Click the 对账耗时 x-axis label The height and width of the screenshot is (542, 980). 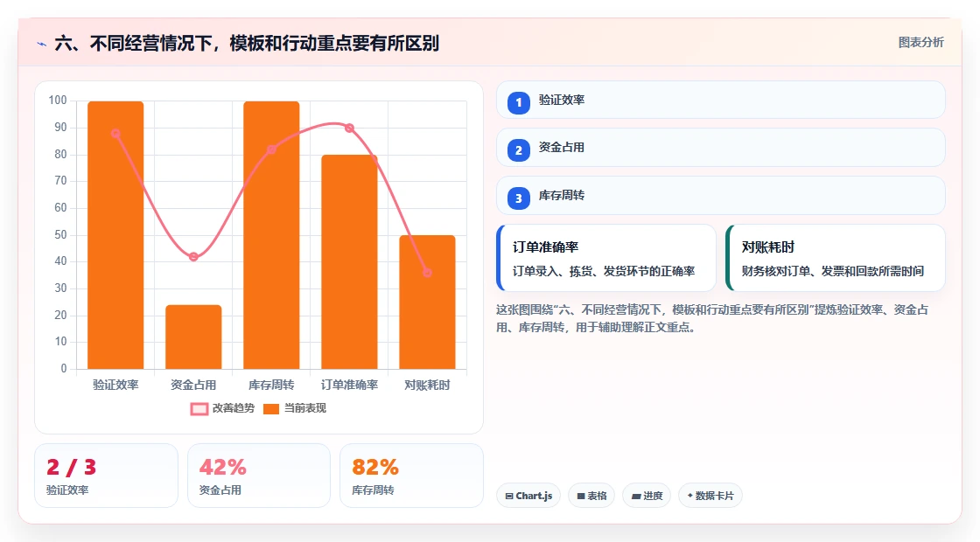pos(428,386)
